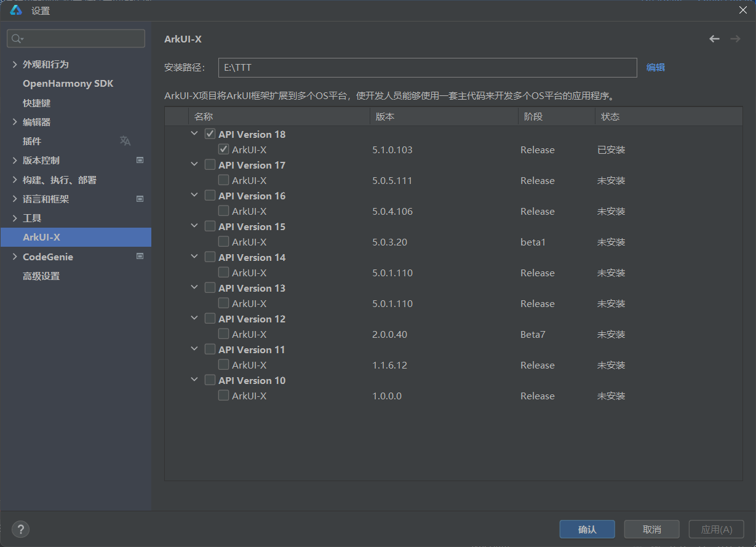Click the 确认 button
This screenshot has width=756, height=547.
click(587, 529)
